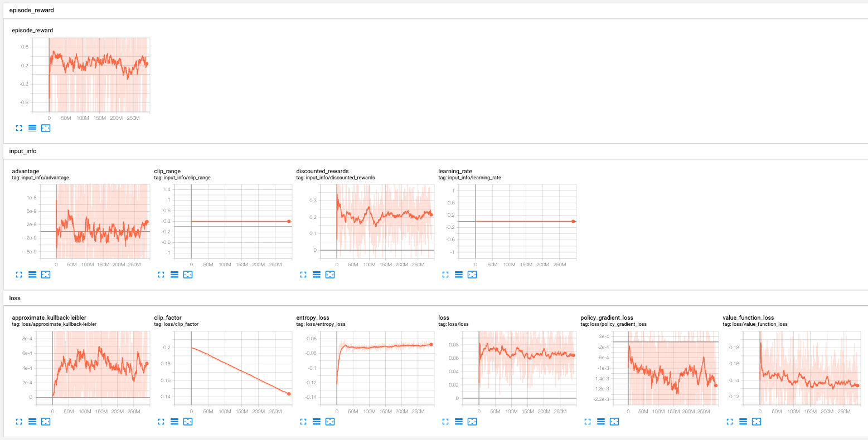This screenshot has height=440, width=868.
Task: Select text 'tag: input_info/clip_range'
Action: coord(182,178)
